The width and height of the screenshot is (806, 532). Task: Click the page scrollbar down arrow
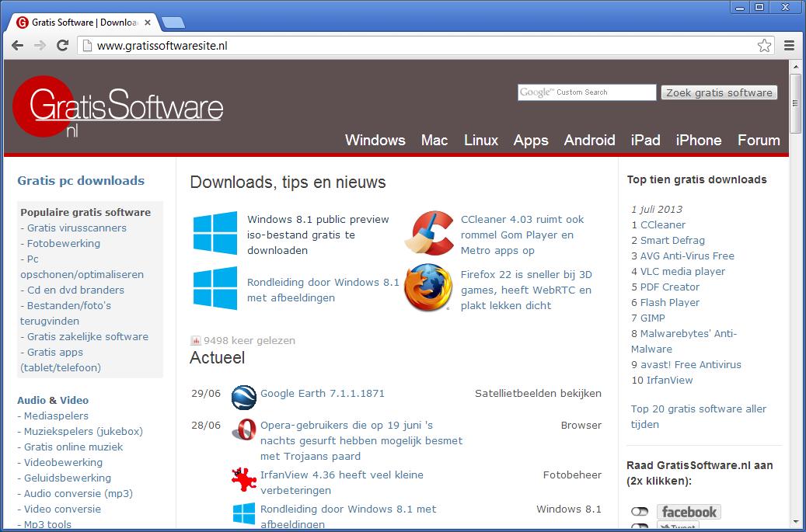coord(795,523)
